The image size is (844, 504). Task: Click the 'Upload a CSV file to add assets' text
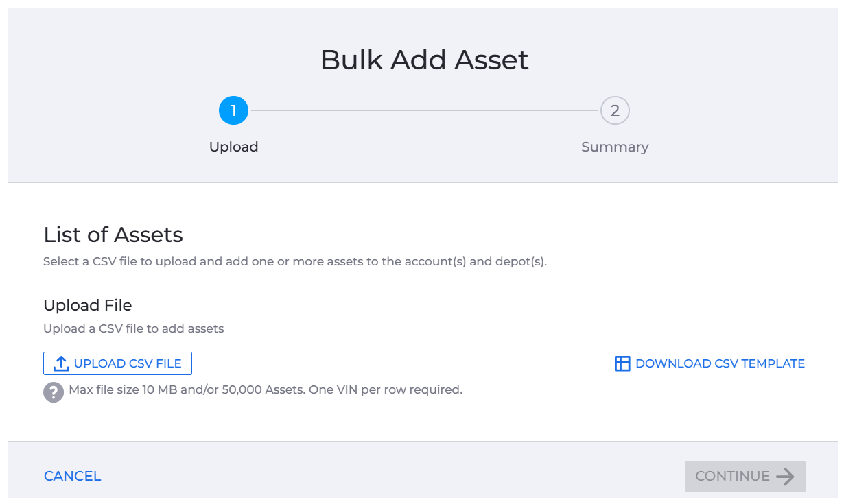point(134,328)
